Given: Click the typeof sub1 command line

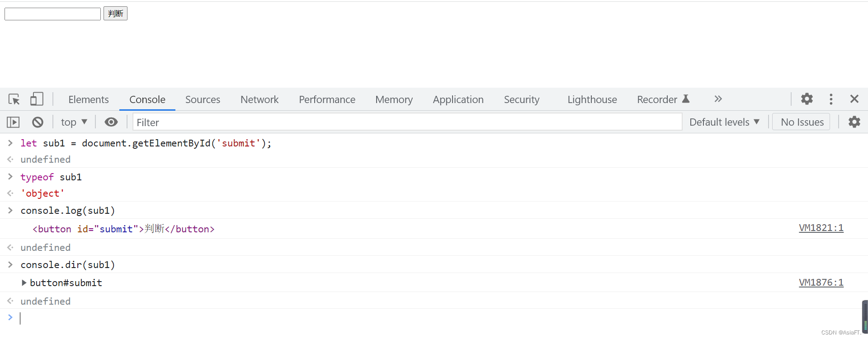Looking at the screenshot, I should pos(51,177).
